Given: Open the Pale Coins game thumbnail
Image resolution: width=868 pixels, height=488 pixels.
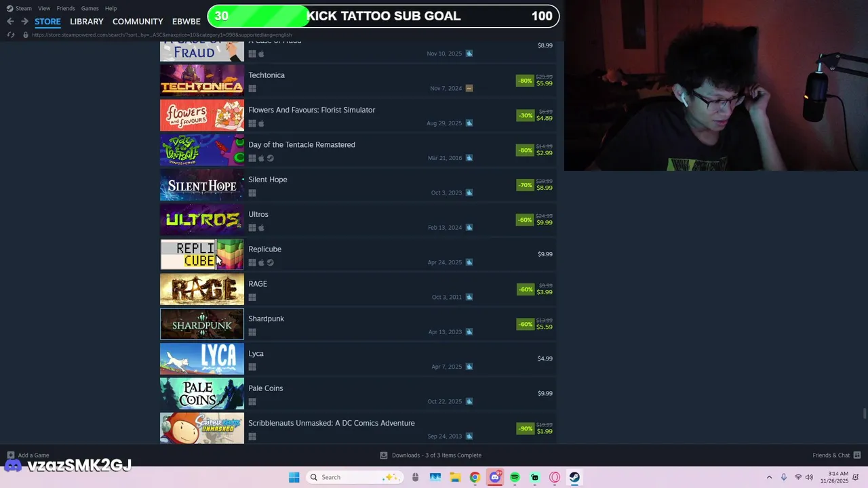Looking at the screenshot, I should tap(201, 394).
